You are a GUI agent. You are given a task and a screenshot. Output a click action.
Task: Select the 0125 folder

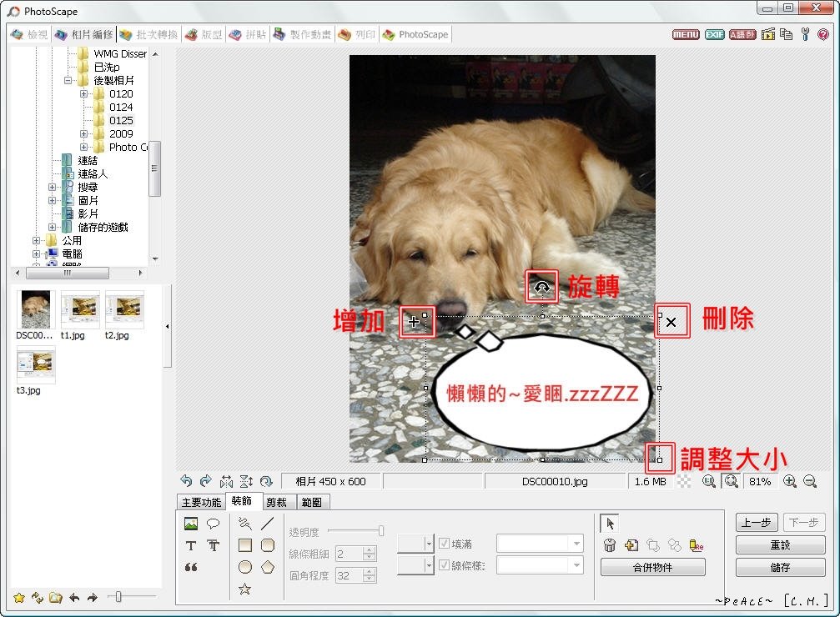pyautogui.click(x=121, y=121)
